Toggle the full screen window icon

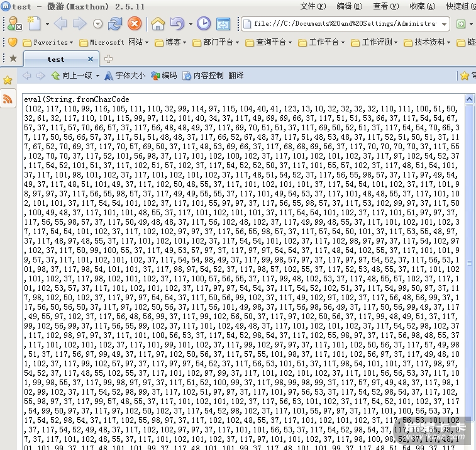223,24
